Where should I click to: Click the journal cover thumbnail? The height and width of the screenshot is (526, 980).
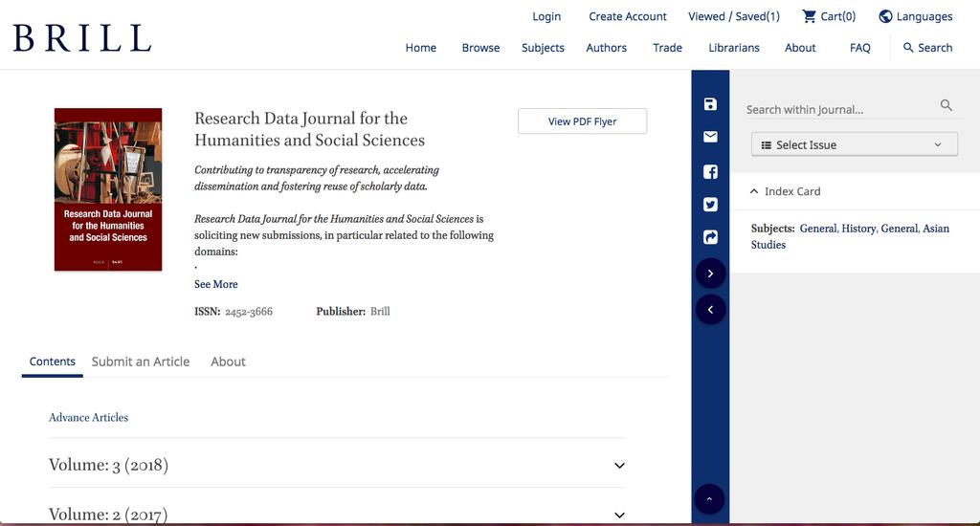click(x=108, y=189)
